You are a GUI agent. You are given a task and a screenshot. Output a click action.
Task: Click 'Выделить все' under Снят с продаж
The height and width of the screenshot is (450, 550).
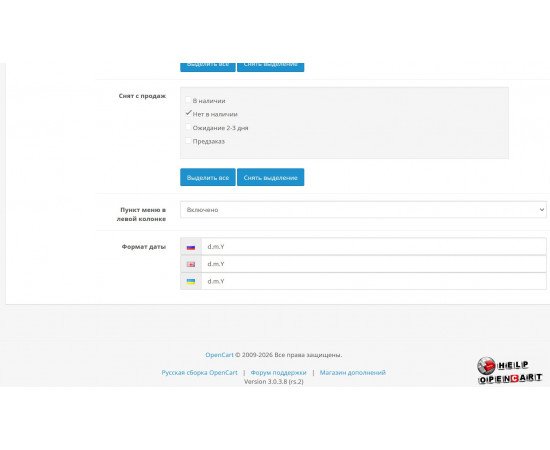click(208, 177)
